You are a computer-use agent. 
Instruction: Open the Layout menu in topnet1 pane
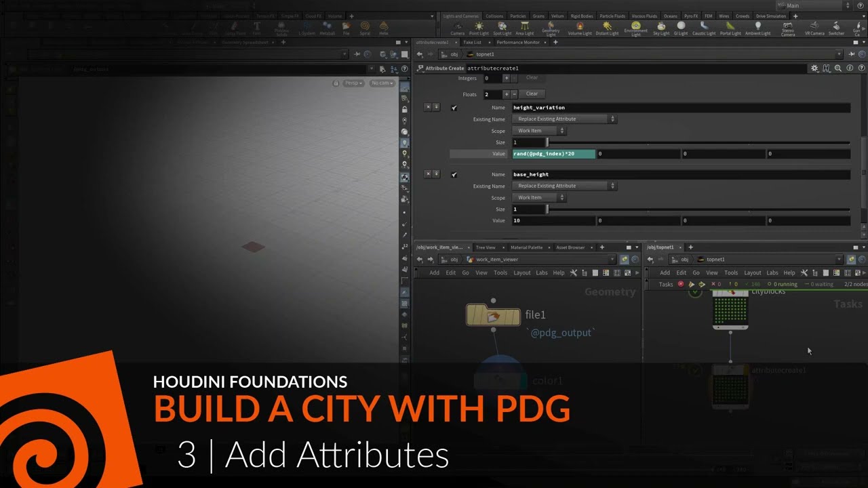(x=753, y=272)
